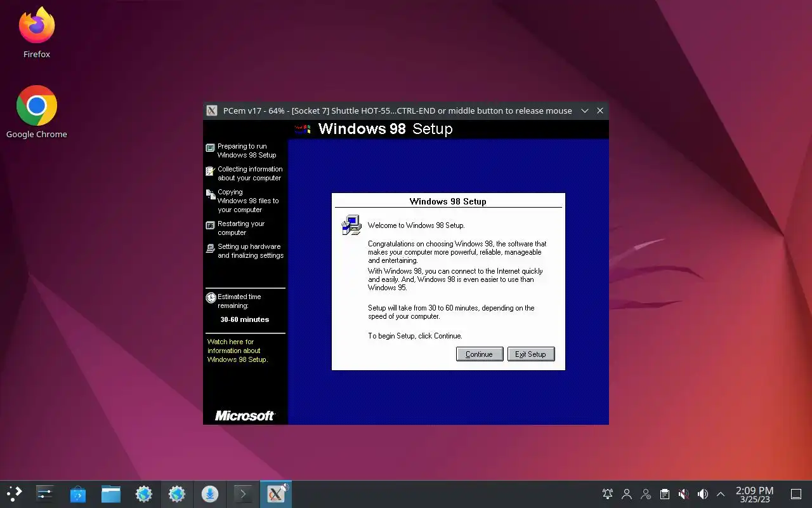The image size is (812, 508).
Task: Select the PCem X icon in the taskbar
Action: coord(275,493)
